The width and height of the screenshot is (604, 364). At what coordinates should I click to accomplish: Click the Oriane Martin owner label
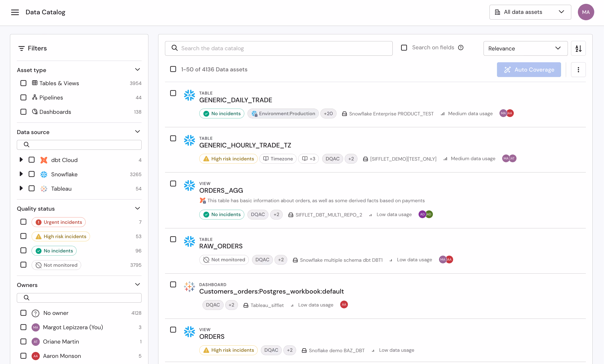click(x=61, y=342)
